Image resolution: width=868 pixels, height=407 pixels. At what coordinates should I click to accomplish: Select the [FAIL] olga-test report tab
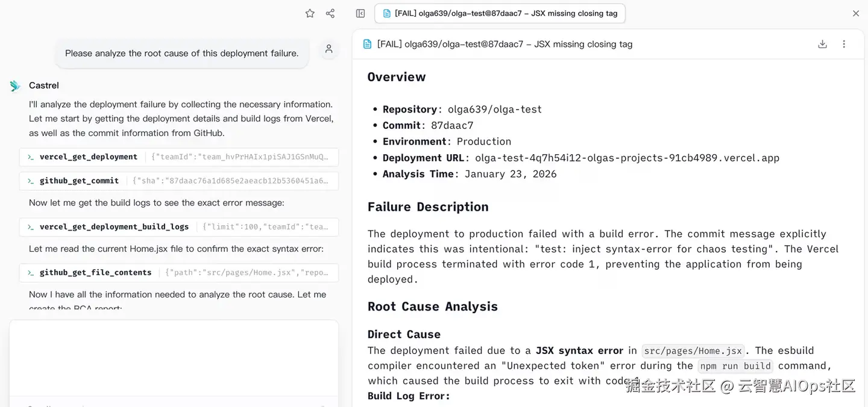tap(500, 13)
